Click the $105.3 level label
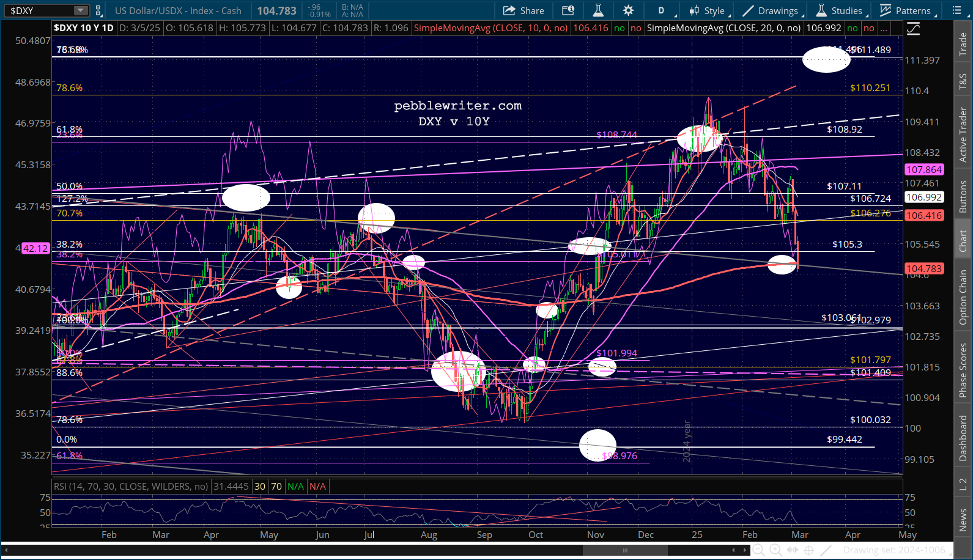 click(x=847, y=244)
